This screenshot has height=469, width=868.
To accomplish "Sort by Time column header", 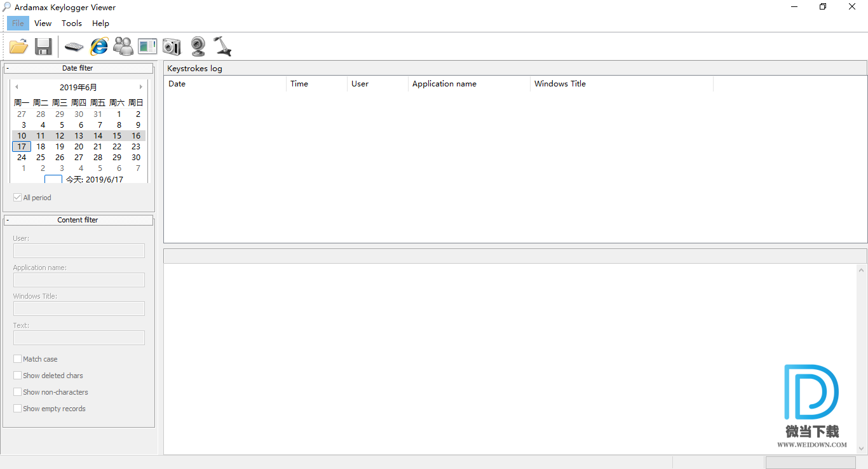I will point(316,84).
